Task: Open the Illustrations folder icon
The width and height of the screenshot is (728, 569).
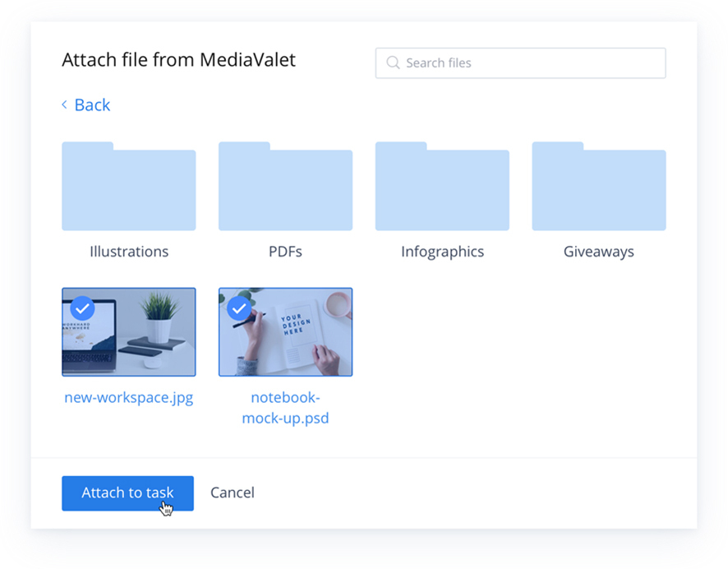Action: [129, 187]
